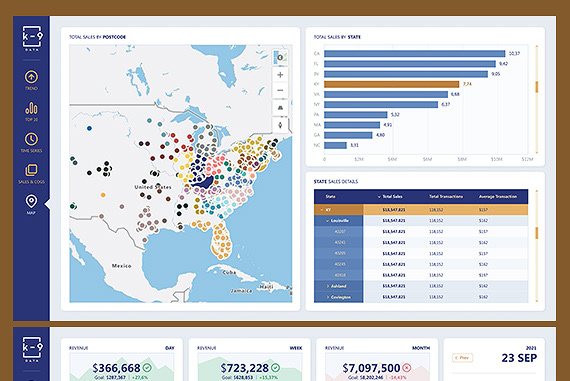Open Sales & COGS sidebar icon
Screen dimensions: 570x381
(31, 170)
